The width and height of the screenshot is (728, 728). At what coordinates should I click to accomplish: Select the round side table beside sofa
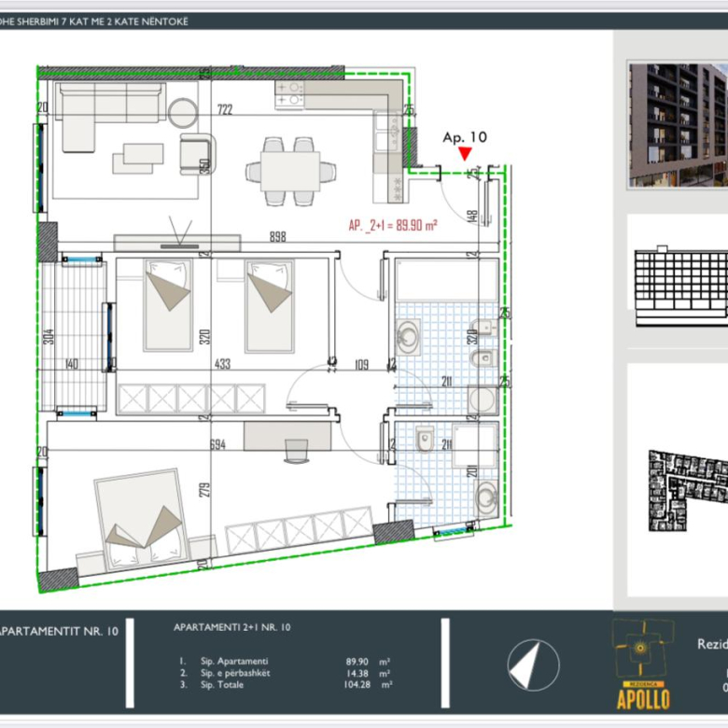(183, 113)
